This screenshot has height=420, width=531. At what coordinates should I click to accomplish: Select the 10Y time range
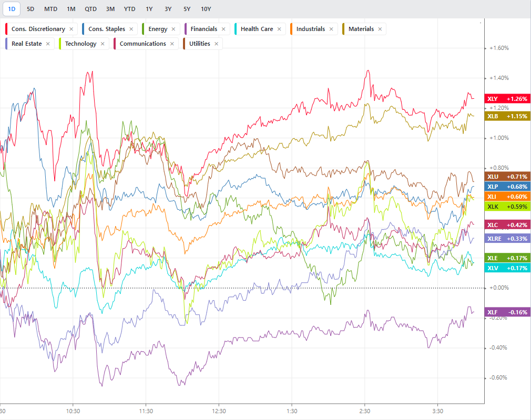pyautogui.click(x=206, y=9)
